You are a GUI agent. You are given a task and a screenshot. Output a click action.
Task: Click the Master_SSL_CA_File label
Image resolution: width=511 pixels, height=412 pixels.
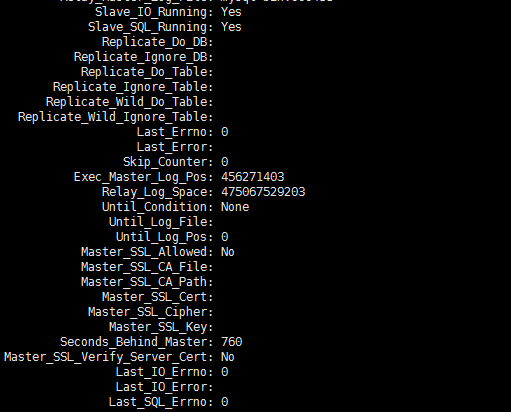(147, 267)
